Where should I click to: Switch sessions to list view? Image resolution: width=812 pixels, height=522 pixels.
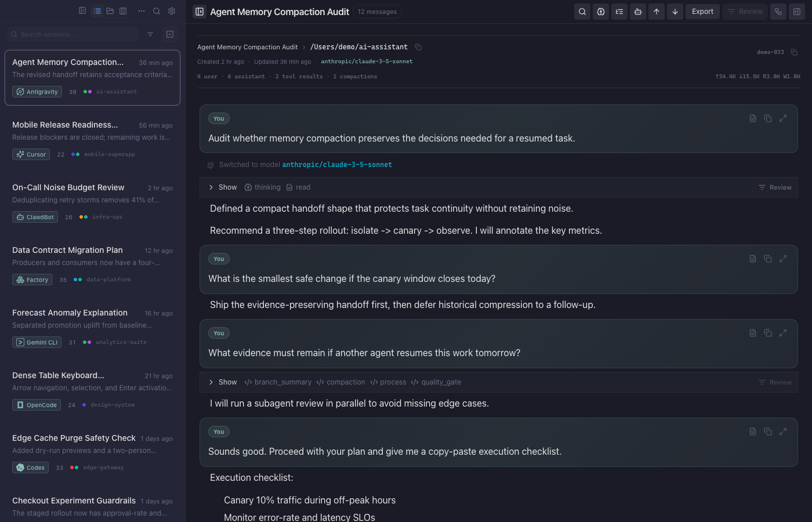point(97,11)
